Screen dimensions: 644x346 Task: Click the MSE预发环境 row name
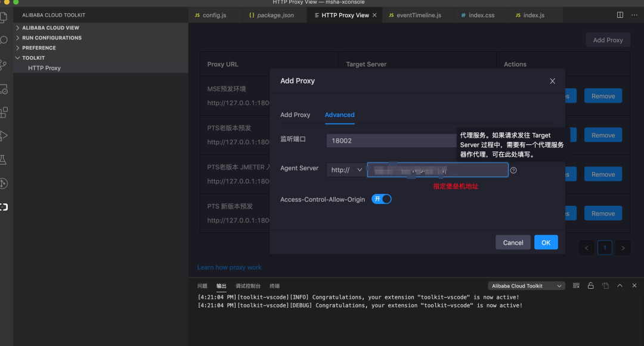click(x=227, y=89)
